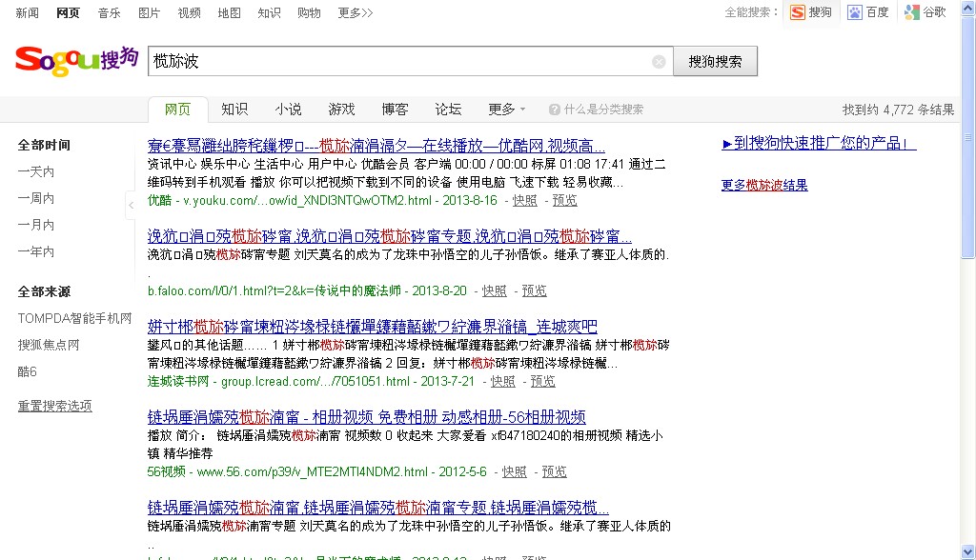Open 快照 for the 连城读书网 result
976x560 pixels.
coord(503,381)
